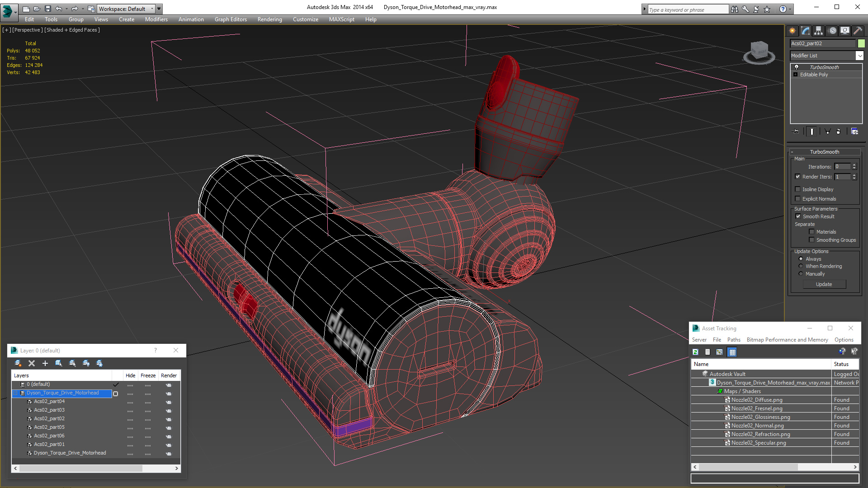Screen dimensions: 868x488
Task: Click the Create New Layer icon
Action: click(18, 363)
